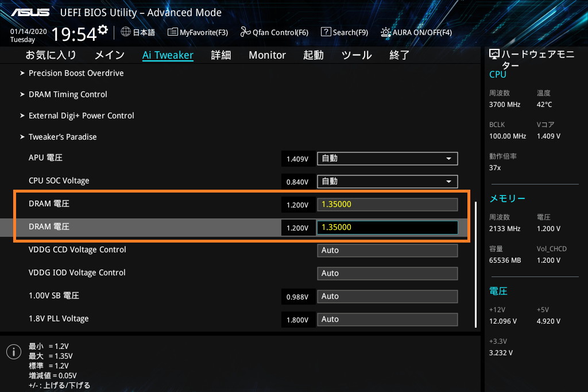Go to the 終了 tab
588x392 pixels.
(400, 55)
